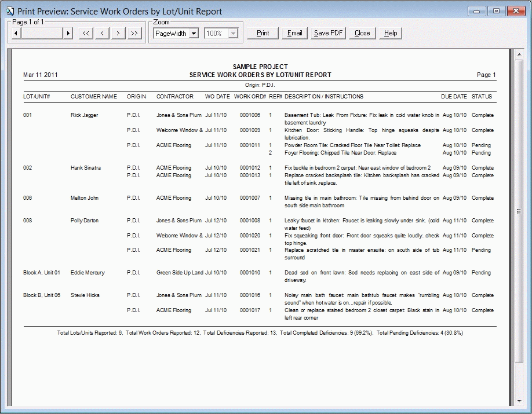
Task: Click the page slider track
Action: (x=42, y=33)
